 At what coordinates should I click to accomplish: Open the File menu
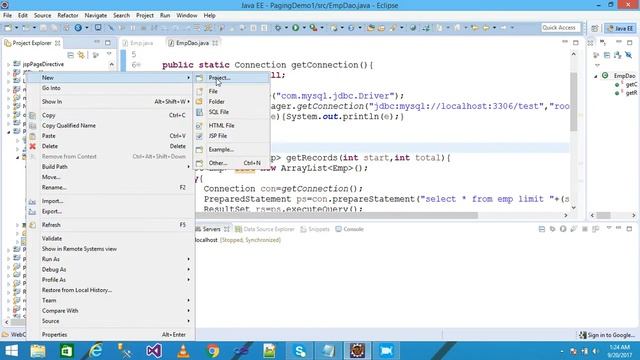pos(7,16)
